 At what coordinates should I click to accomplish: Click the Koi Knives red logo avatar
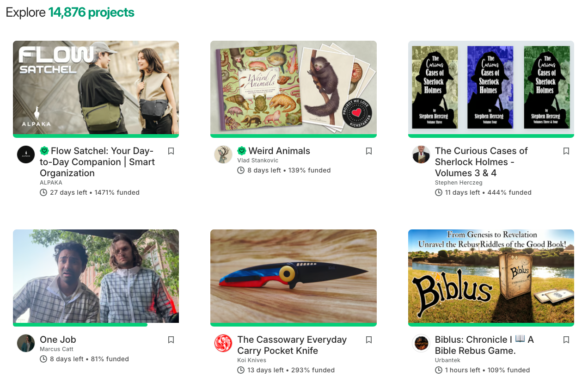tap(223, 343)
